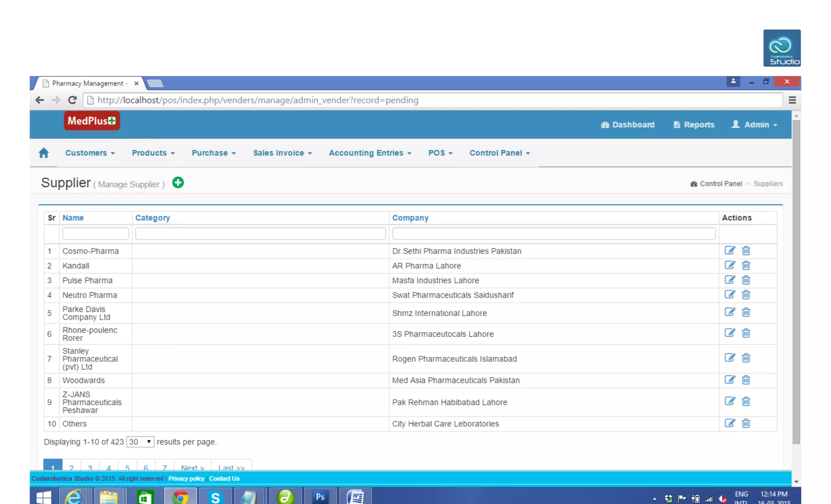The width and height of the screenshot is (831, 504).
Task: Go to home via house icon
Action: click(44, 153)
